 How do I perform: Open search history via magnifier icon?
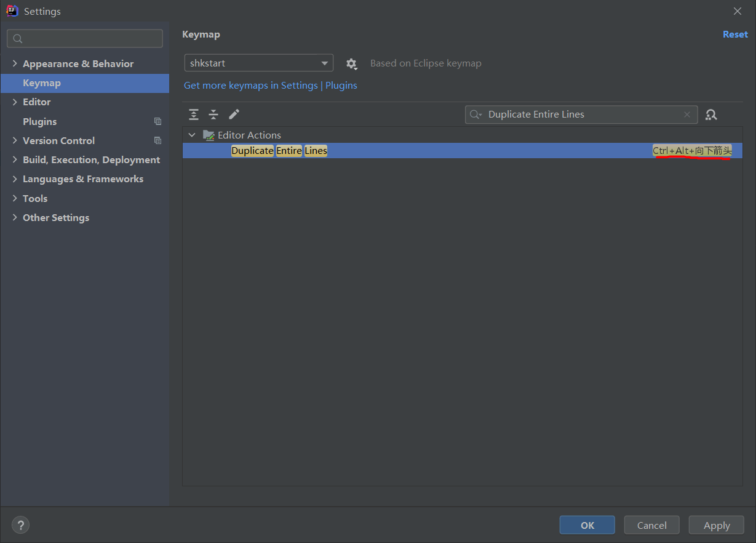[475, 115]
